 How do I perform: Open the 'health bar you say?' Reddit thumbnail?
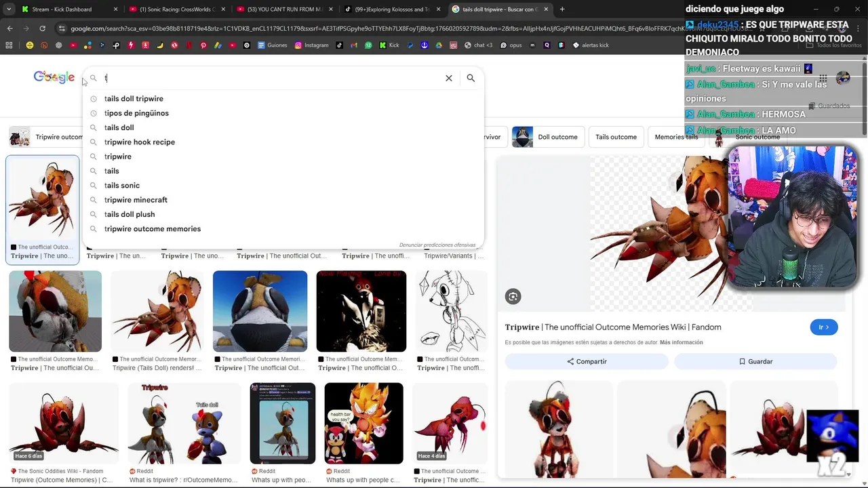(x=363, y=424)
